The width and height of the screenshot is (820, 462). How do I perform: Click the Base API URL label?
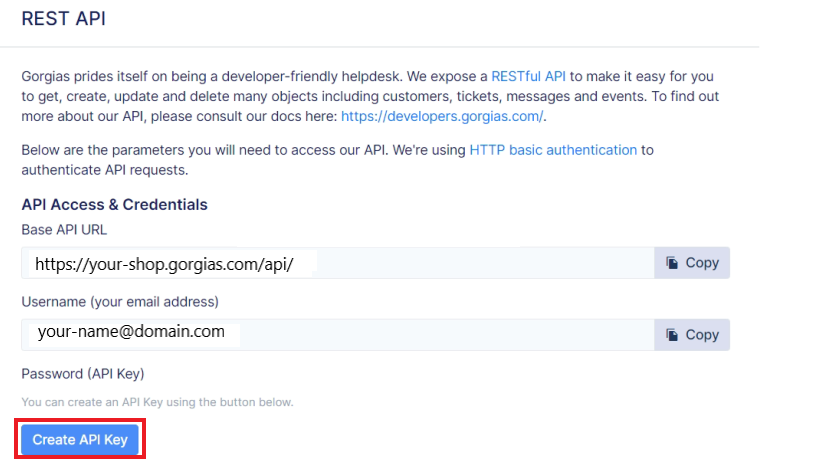(64, 229)
